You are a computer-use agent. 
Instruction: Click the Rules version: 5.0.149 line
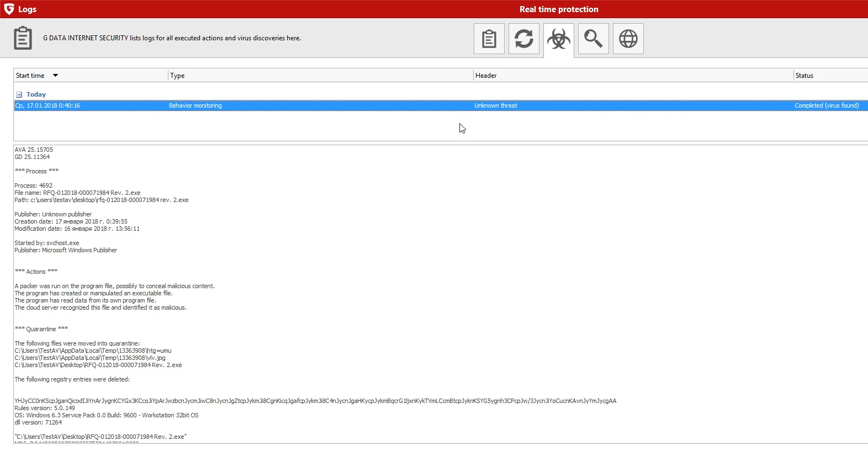point(45,408)
